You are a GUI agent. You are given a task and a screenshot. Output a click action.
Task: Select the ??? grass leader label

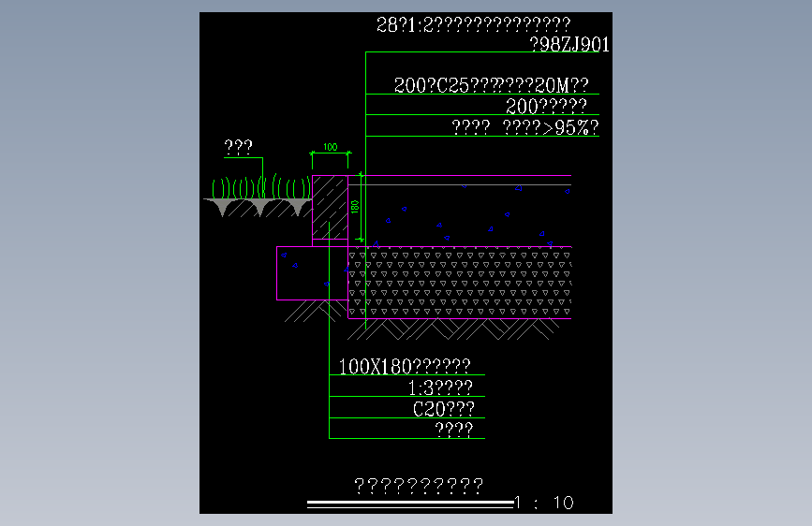coord(238,148)
